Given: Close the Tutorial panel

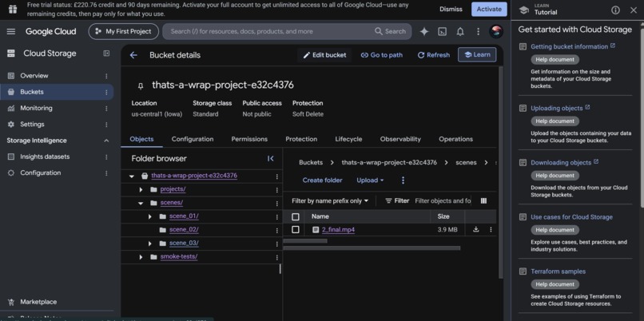Looking at the screenshot, I should click(634, 10).
